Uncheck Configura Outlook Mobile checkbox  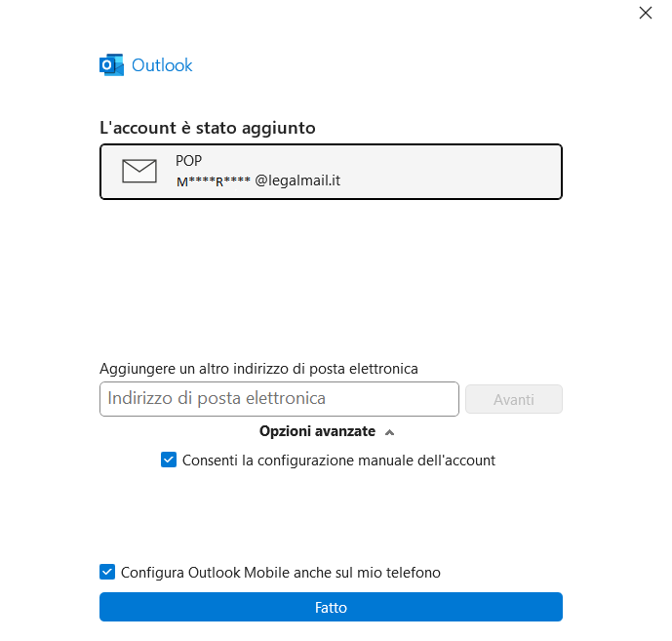[107, 573]
